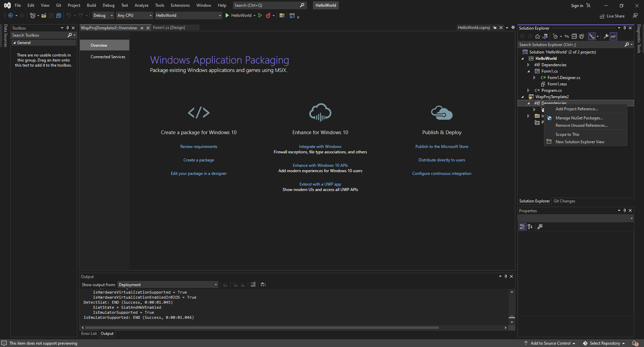Open the Extensions menu
Image resolution: width=644 pixels, height=347 pixels.
point(180,5)
